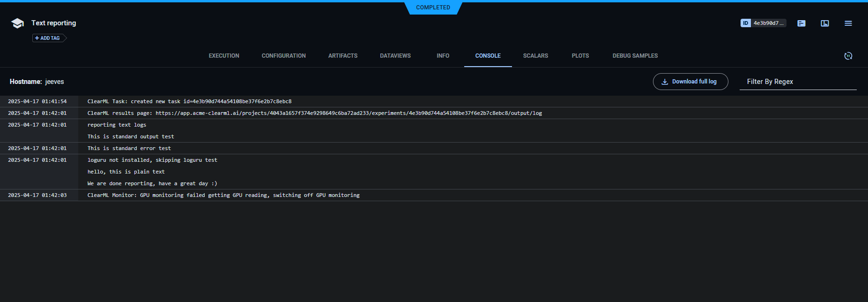The height and width of the screenshot is (302, 868).
Task: Open the Plots tab
Action: point(580,56)
